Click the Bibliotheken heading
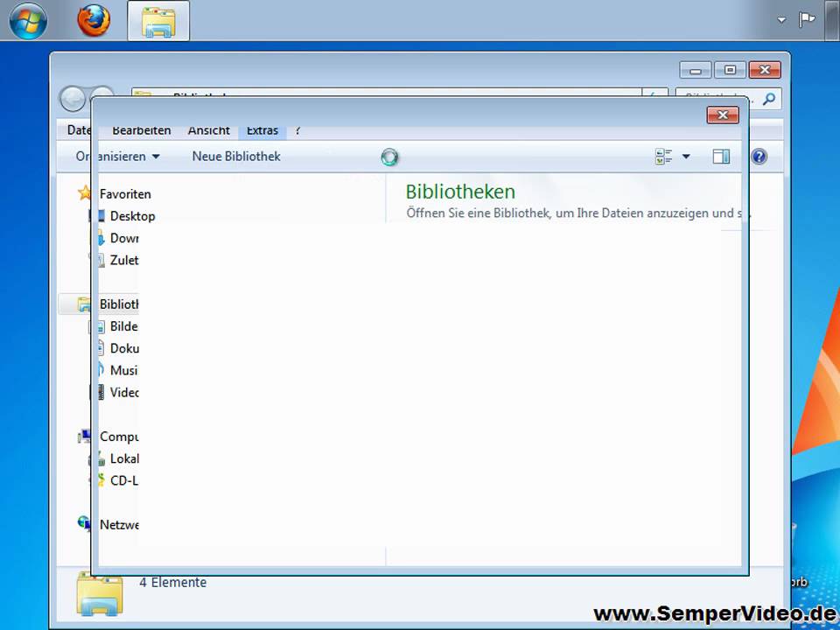Viewport: 840px width, 630px height. pyautogui.click(x=460, y=192)
